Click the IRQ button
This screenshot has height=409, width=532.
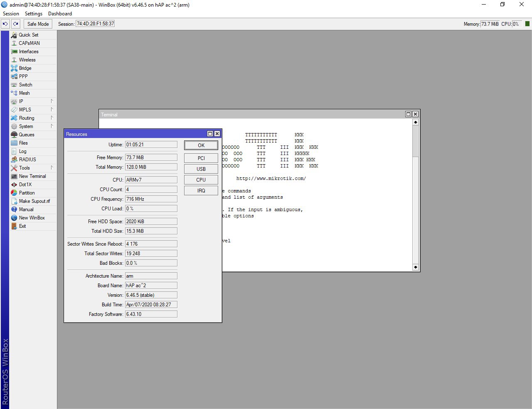(201, 191)
